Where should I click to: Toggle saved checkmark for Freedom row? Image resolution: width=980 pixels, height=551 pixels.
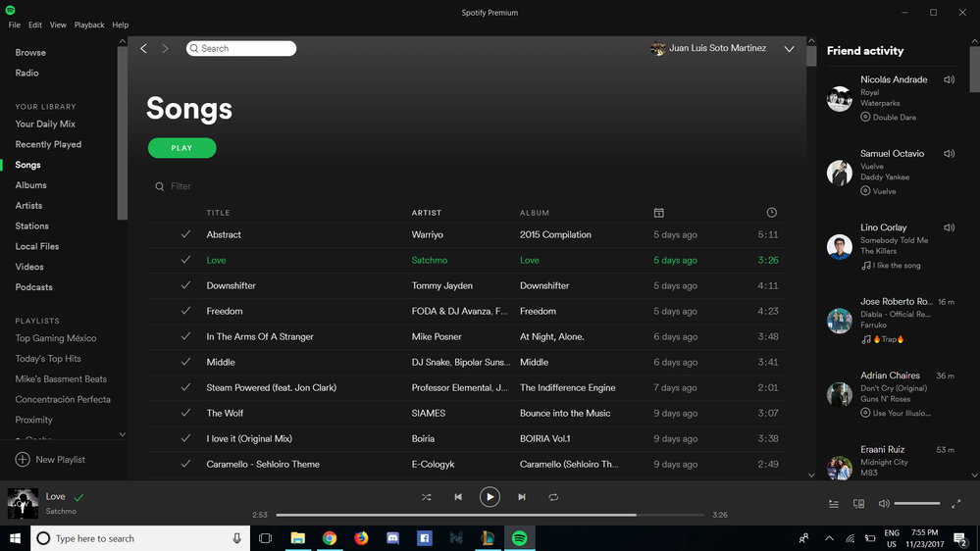tap(185, 311)
